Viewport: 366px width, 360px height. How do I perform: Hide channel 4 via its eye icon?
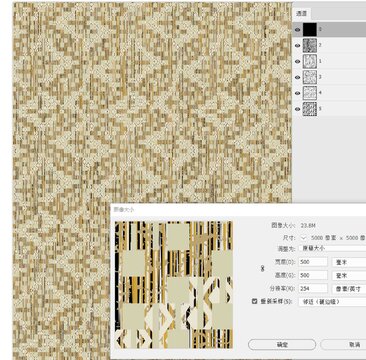298,93
